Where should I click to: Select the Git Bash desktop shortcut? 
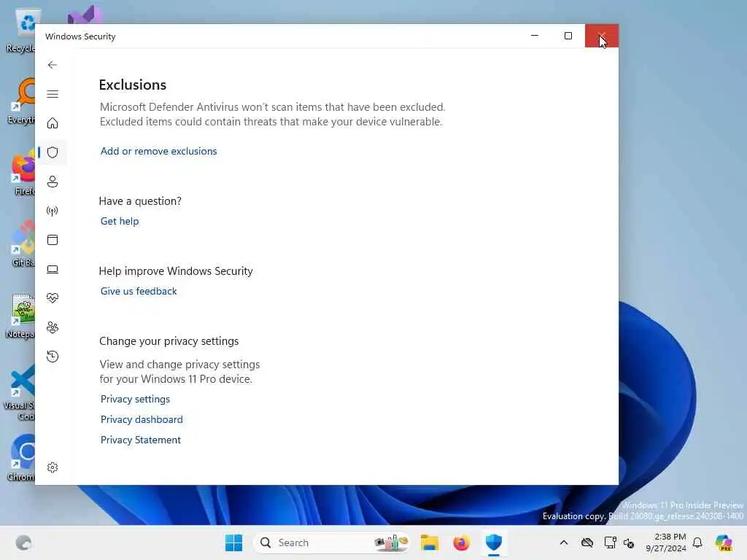click(x=23, y=244)
